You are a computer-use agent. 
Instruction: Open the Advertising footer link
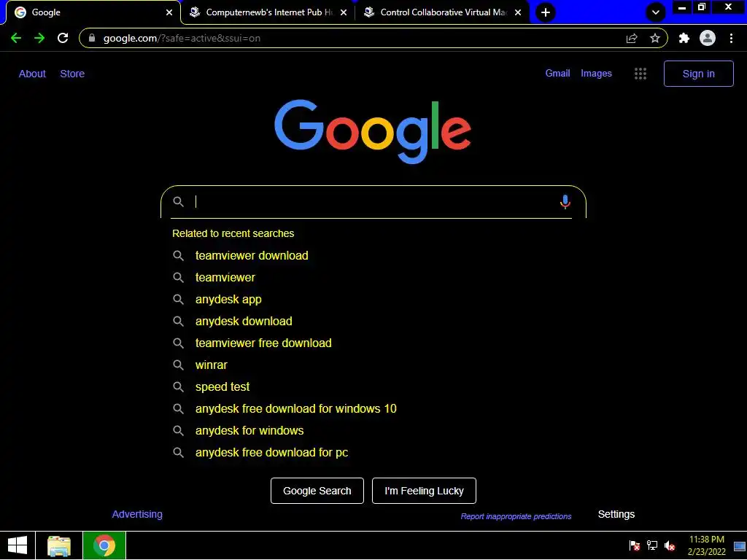[137, 514]
